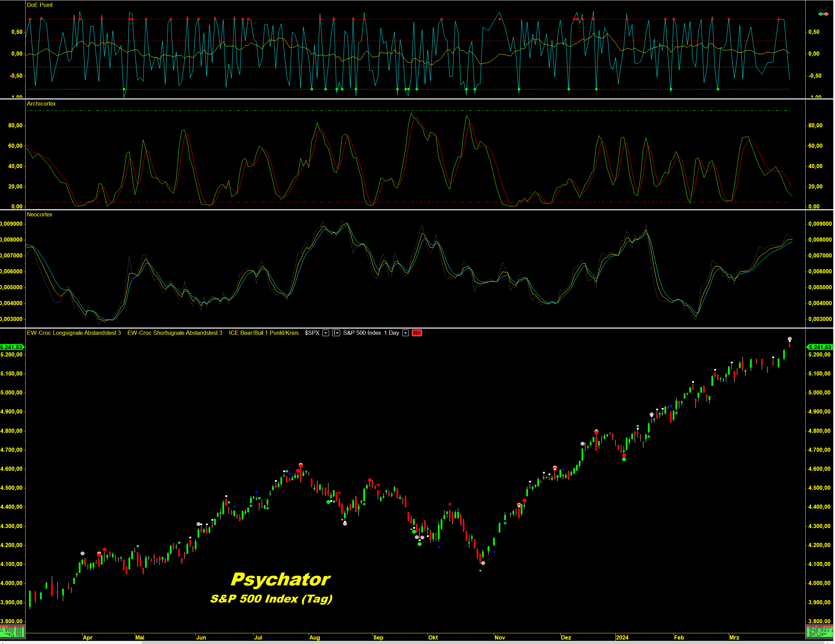Click the Neocortex indicator title
The image size is (835, 644).
pos(39,214)
